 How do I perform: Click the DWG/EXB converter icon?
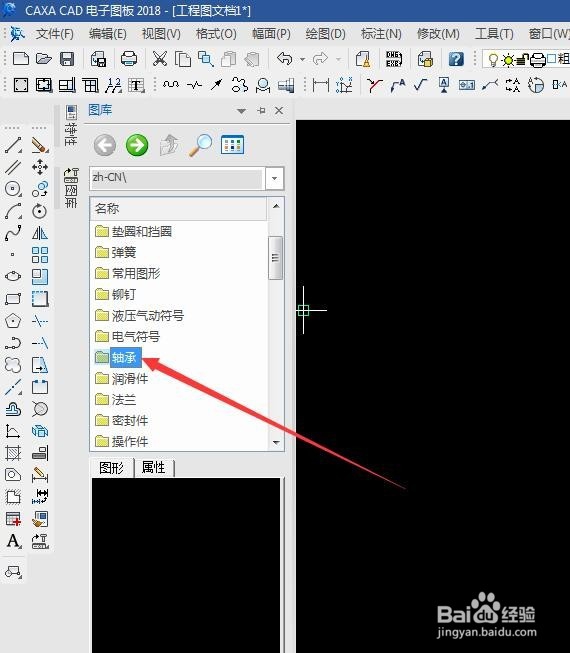tap(393, 59)
